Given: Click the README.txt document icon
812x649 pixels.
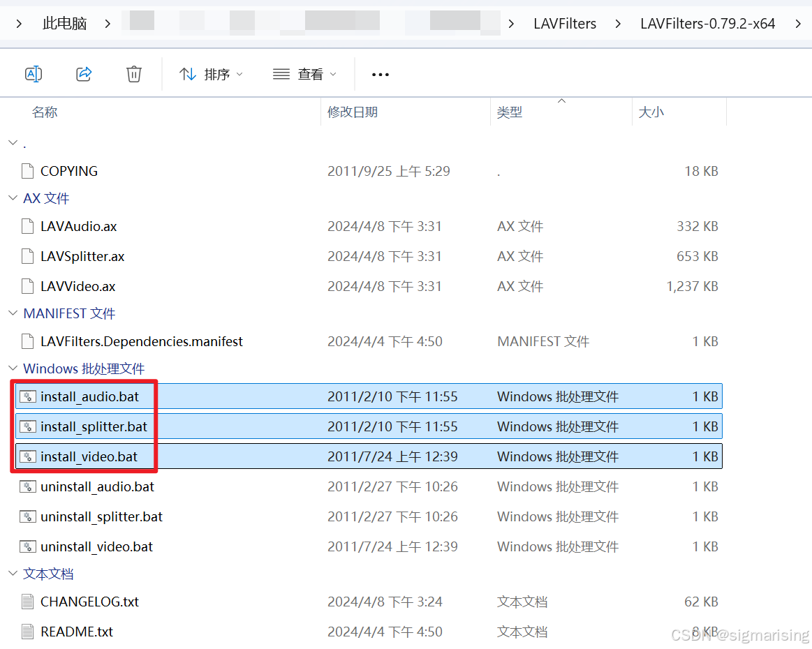Looking at the screenshot, I should 27,632.
